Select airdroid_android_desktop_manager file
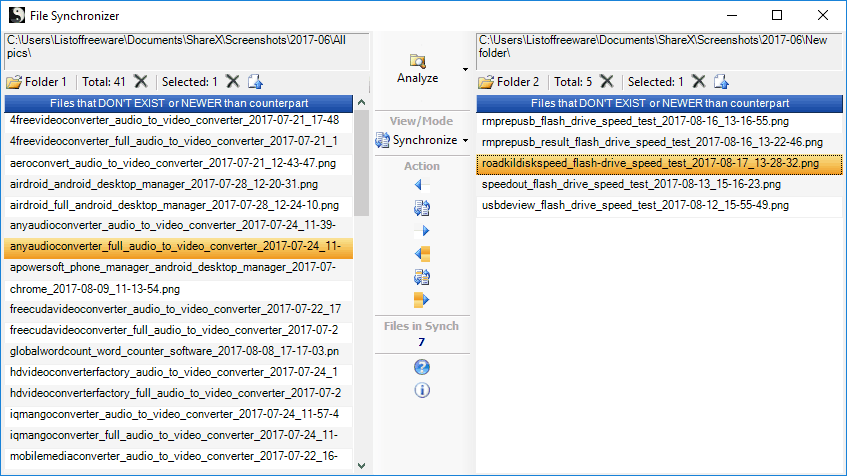Image resolution: width=847 pixels, height=476 pixels. [x=178, y=184]
